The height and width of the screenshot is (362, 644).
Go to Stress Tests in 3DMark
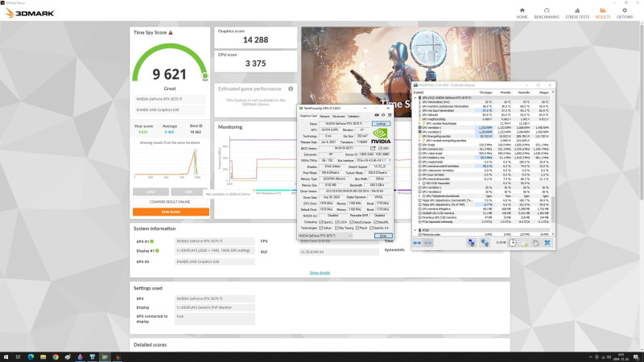[x=577, y=13]
